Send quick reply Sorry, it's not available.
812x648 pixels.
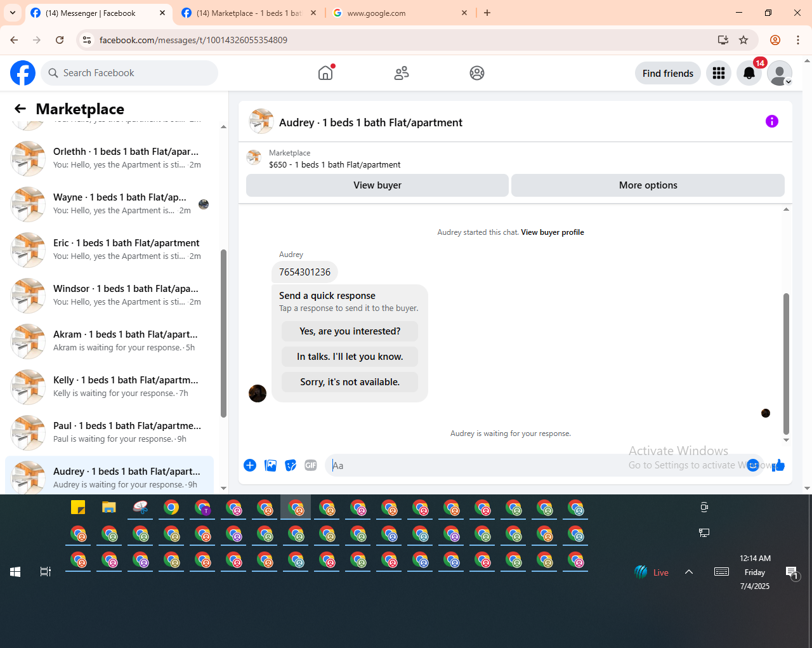350,382
